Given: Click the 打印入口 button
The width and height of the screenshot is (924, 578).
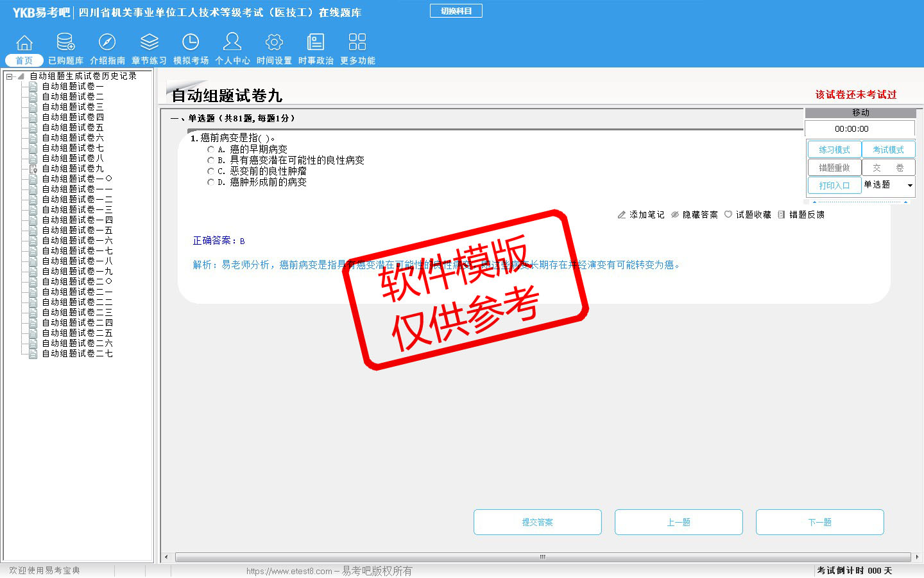Looking at the screenshot, I should (x=834, y=186).
